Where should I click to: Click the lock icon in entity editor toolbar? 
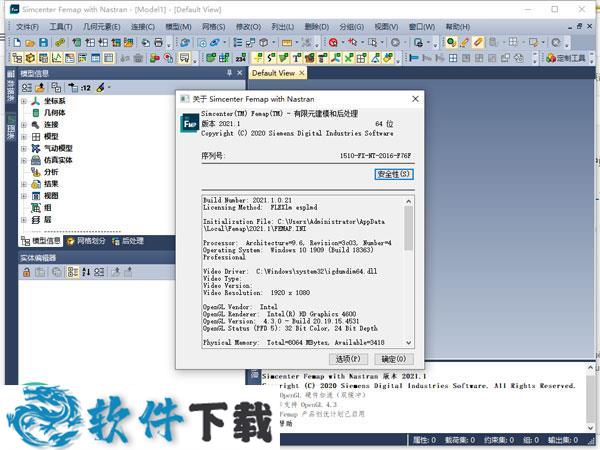26,272
